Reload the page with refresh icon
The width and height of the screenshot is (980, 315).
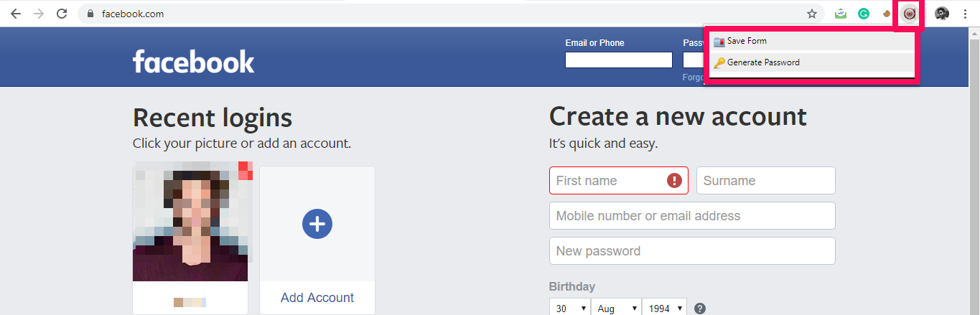62,14
